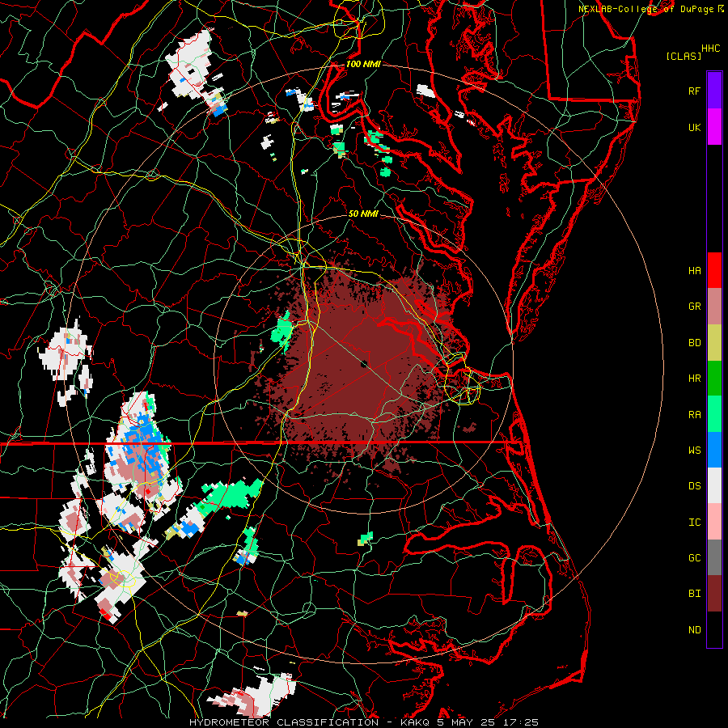728x728 pixels.
Task: Click the BI dark red legend swatch
Action: pyautogui.click(x=714, y=594)
